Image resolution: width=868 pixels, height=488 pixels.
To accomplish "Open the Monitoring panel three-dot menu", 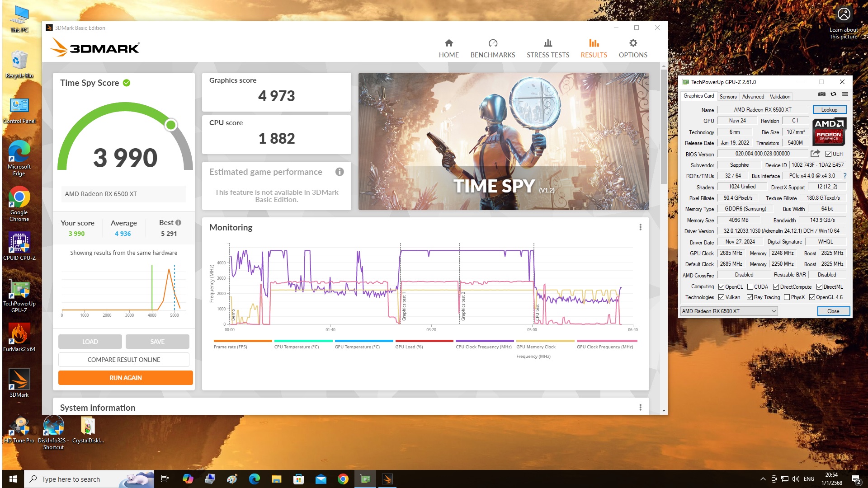I will [640, 227].
